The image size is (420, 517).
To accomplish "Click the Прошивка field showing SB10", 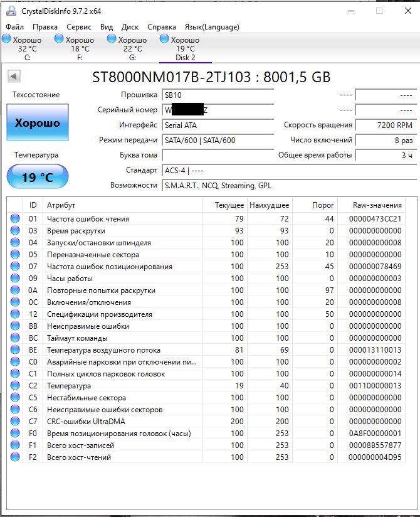I will coord(218,95).
